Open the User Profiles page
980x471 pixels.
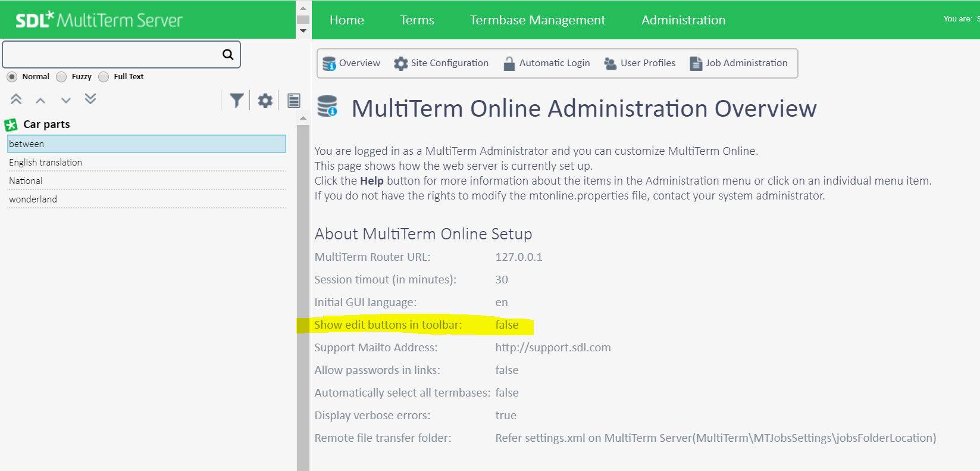tap(640, 63)
